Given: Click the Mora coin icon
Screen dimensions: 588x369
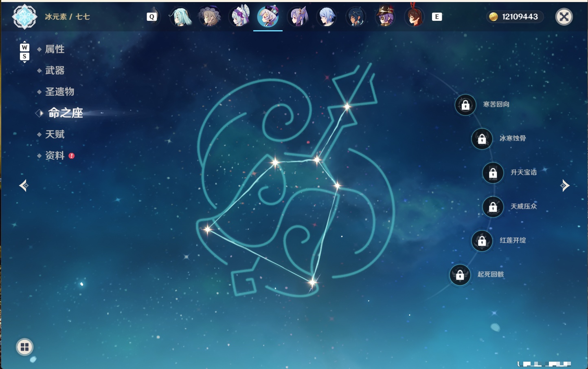Looking at the screenshot, I should click(x=494, y=17).
